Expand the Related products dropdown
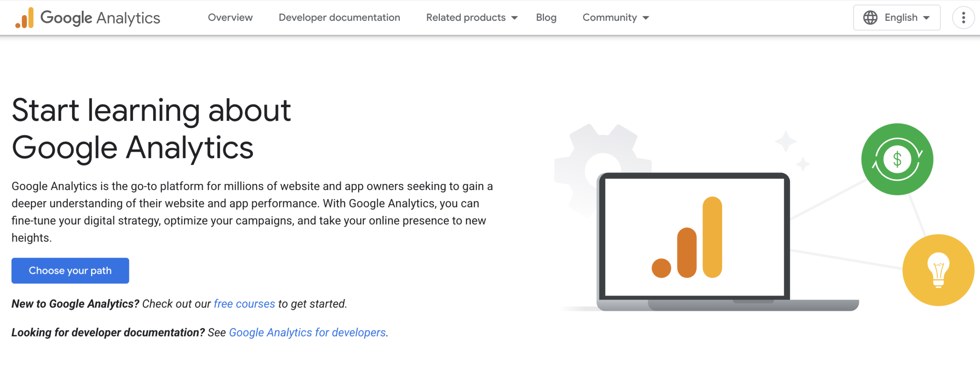 click(x=471, y=18)
